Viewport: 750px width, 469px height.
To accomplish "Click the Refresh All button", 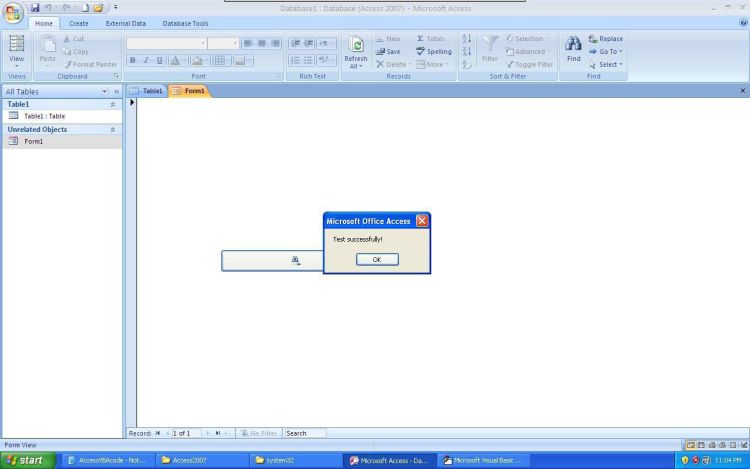I will 356,52.
